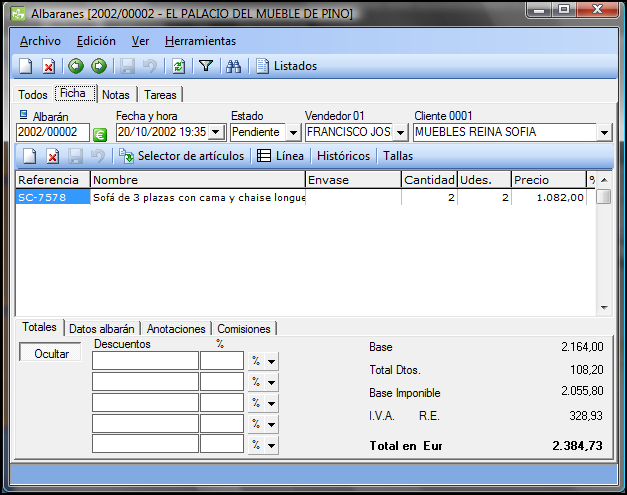The image size is (627, 495).
Task: Expand the Estado Pendiente dropdown
Action: 293,132
